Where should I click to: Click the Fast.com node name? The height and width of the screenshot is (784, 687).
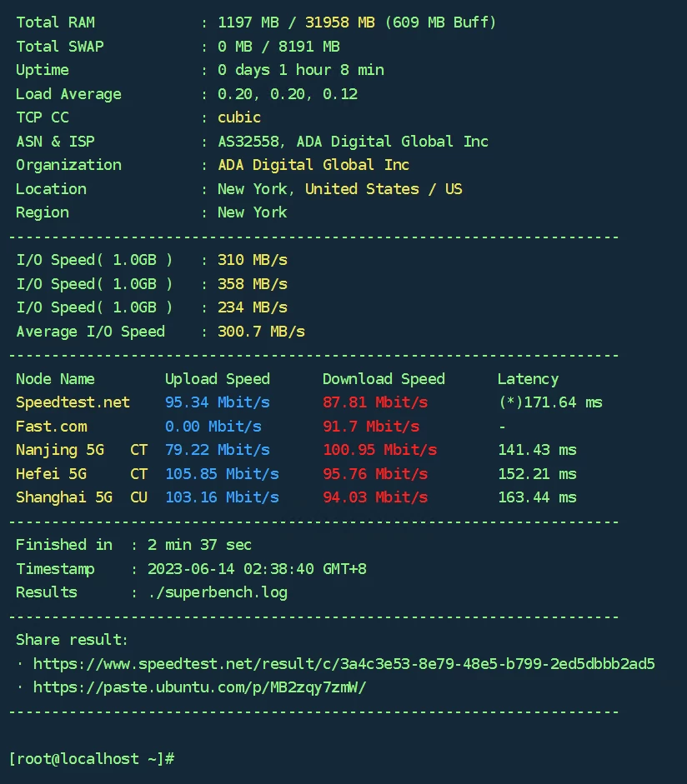51,426
